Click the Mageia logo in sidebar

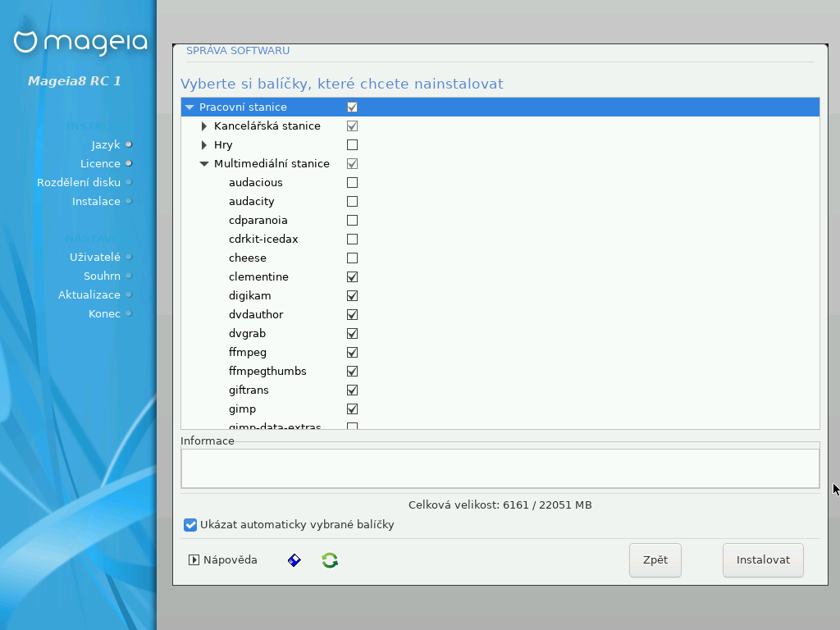[80, 43]
